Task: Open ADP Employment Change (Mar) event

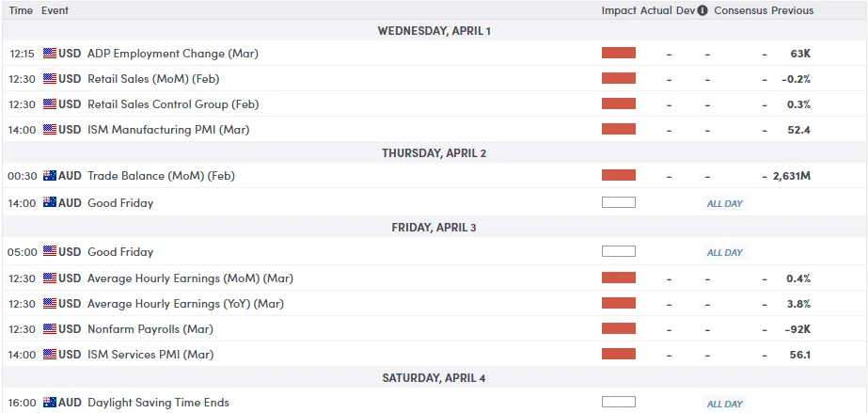Action: pos(172,54)
